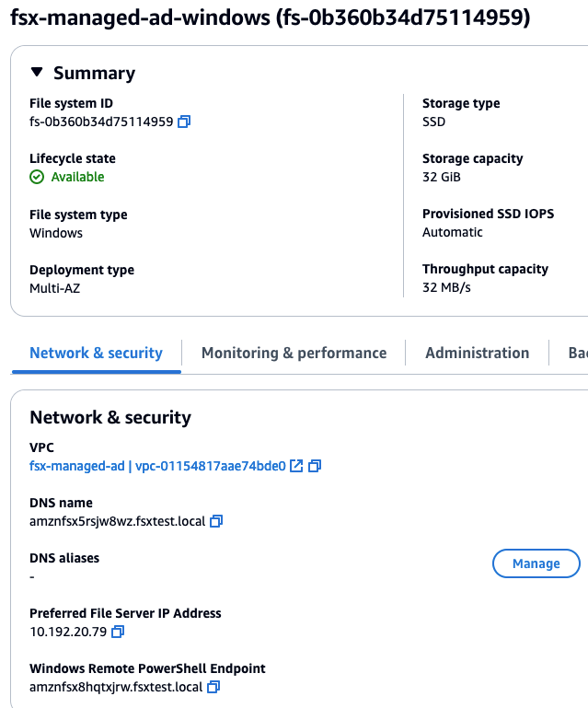Copy the Windows Remote PowerShell Endpoint
Screen dimensions: 588x708
click(213, 687)
